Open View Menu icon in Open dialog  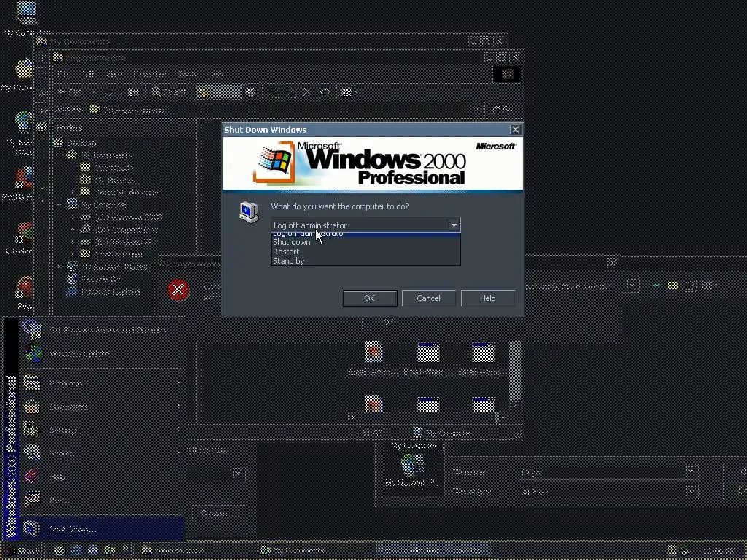click(x=709, y=285)
